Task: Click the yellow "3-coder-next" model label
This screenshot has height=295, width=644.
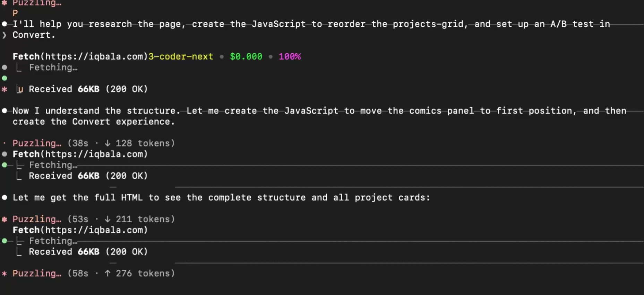Action: point(181,56)
